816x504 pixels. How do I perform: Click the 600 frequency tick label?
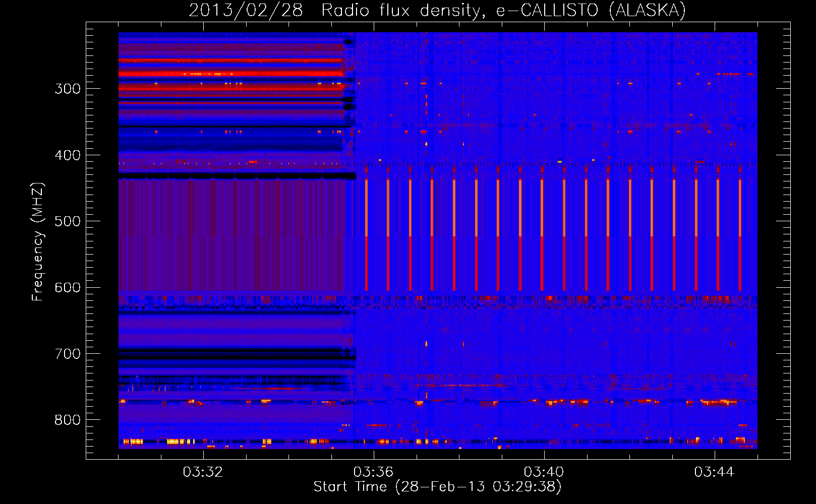coord(68,288)
